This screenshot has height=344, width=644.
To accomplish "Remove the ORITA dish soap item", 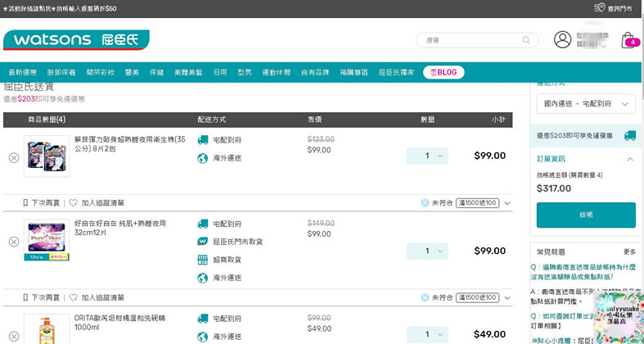I will point(14,335).
